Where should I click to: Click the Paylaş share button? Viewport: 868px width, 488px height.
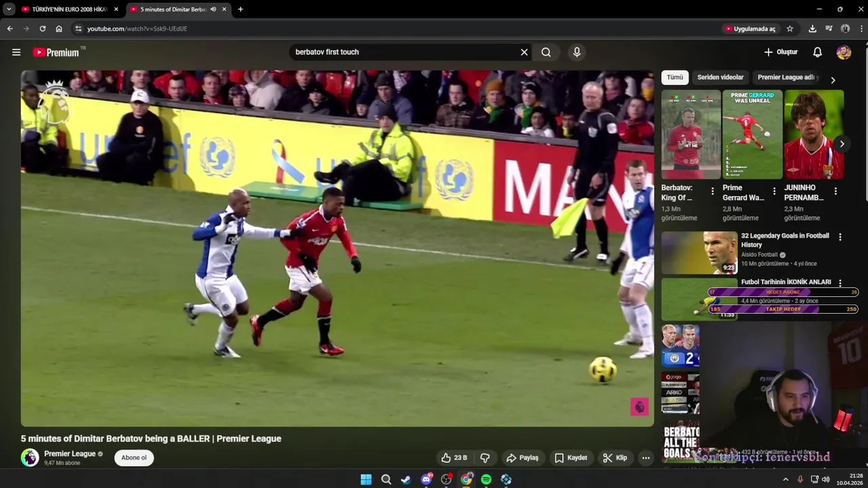point(522,457)
